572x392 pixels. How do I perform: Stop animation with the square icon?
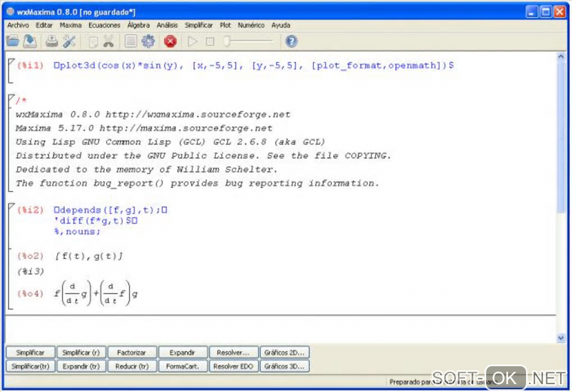point(210,41)
